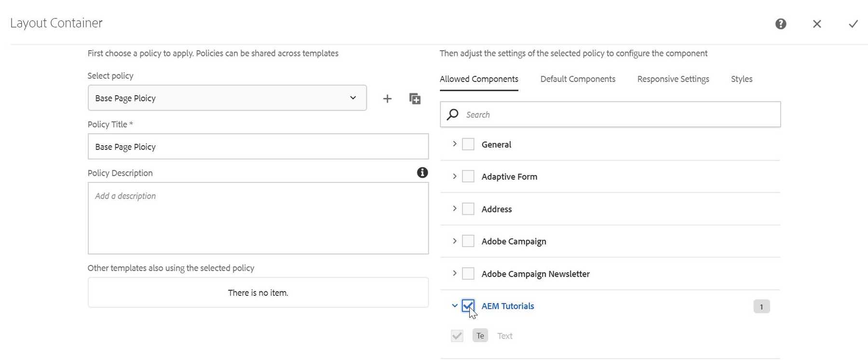Check the Adaptive Form group checkbox
Viewport: 868px width, 360px height.
pos(468,177)
